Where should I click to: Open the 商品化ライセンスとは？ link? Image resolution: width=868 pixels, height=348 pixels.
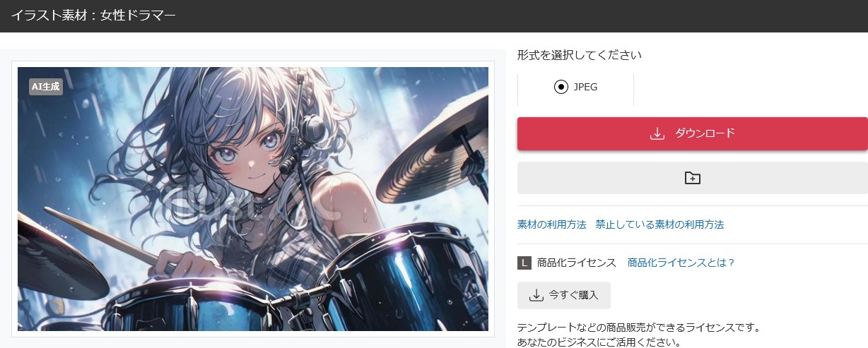click(x=681, y=263)
